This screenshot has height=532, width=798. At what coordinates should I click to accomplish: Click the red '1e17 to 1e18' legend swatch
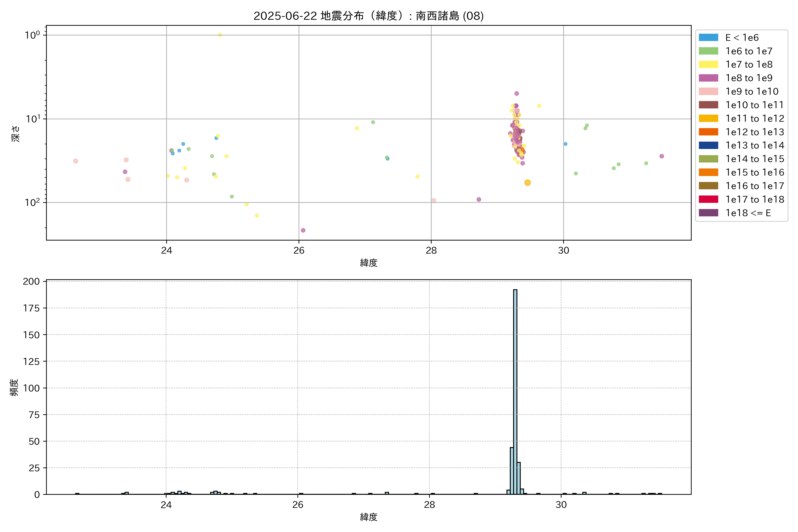tap(708, 199)
